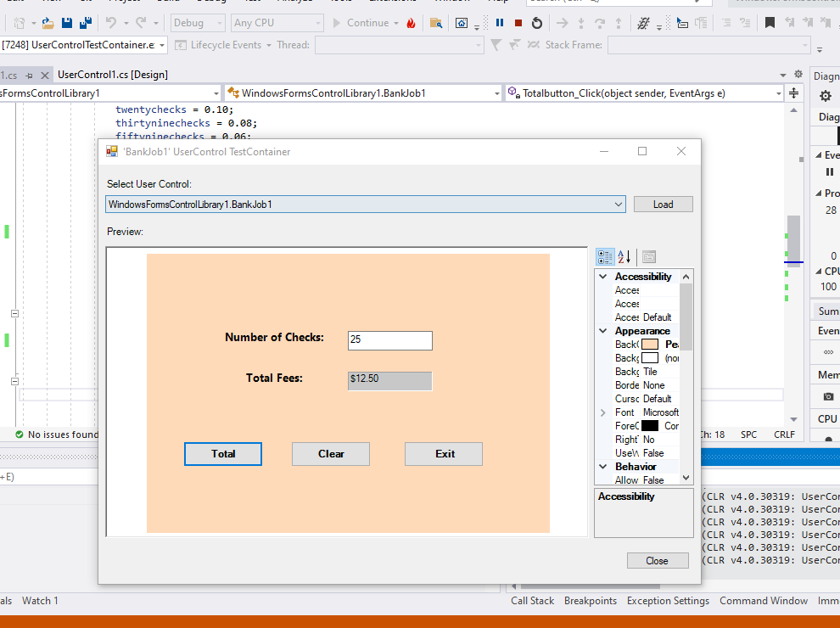The image size is (840, 628).
Task: Click the split editor window icon
Action: (x=794, y=93)
